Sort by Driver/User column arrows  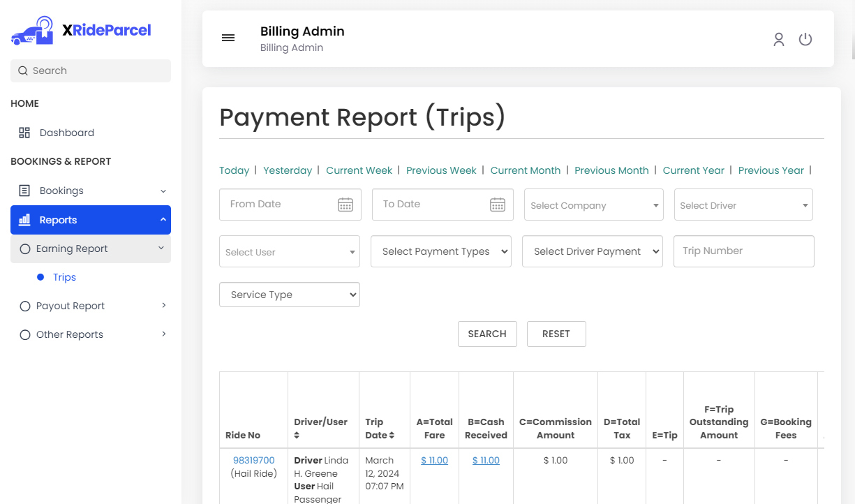[297, 436]
